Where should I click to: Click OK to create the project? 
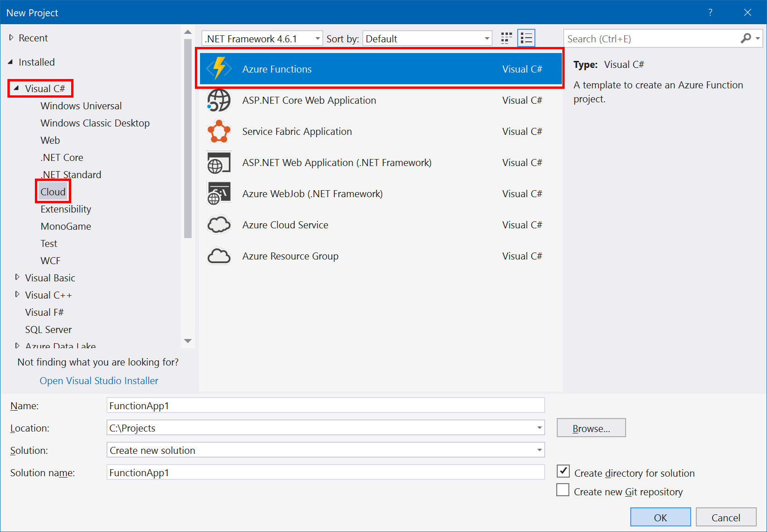pos(660,517)
